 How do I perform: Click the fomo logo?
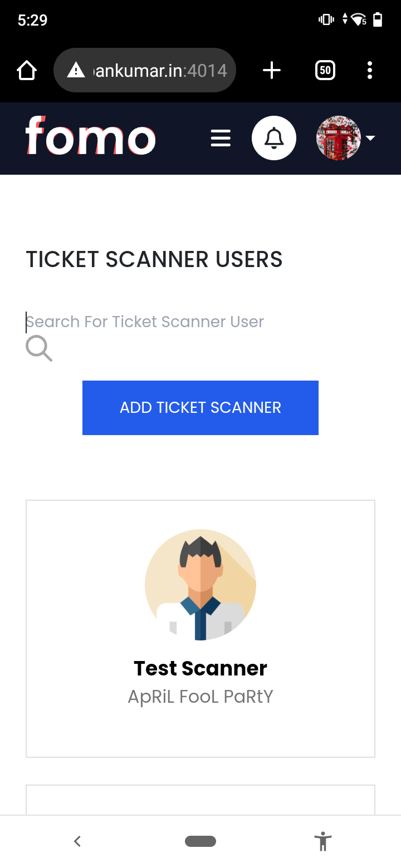pos(90,137)
